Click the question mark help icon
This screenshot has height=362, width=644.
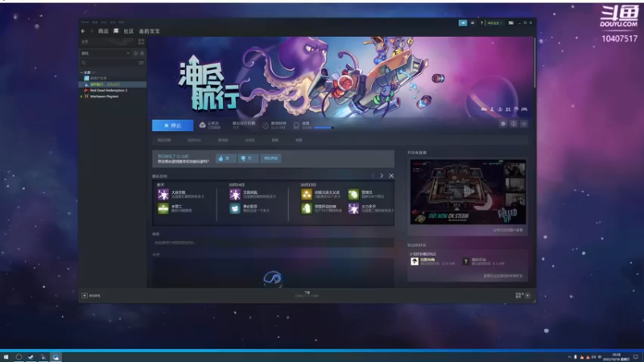(481, 23)
